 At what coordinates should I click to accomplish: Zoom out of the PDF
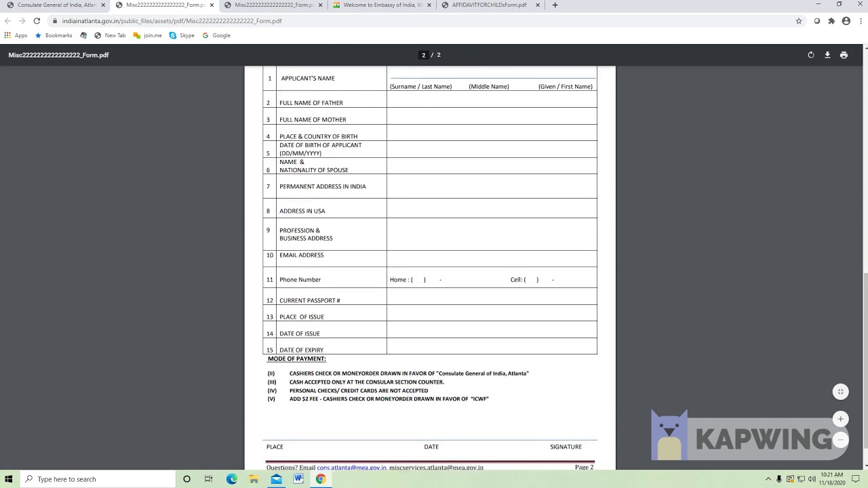coord(840,440)
